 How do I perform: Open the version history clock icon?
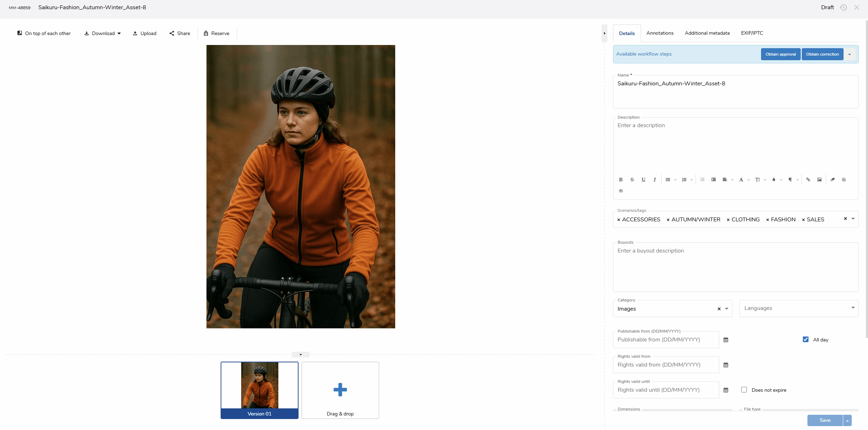pos(843,7)
